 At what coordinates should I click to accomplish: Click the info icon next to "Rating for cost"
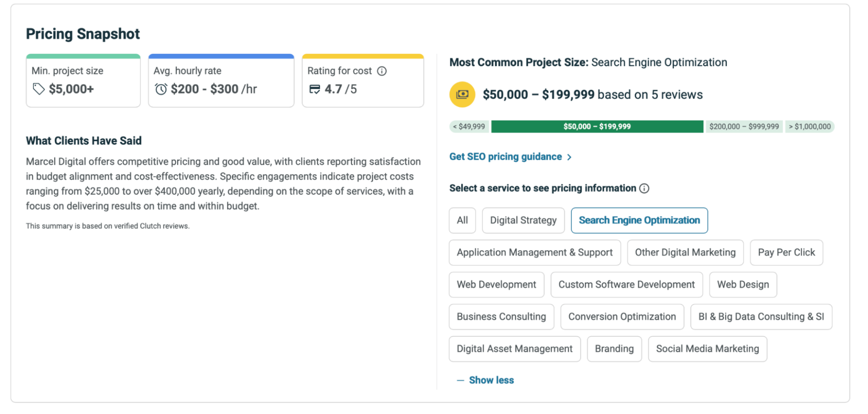click(x=382, y=71)
